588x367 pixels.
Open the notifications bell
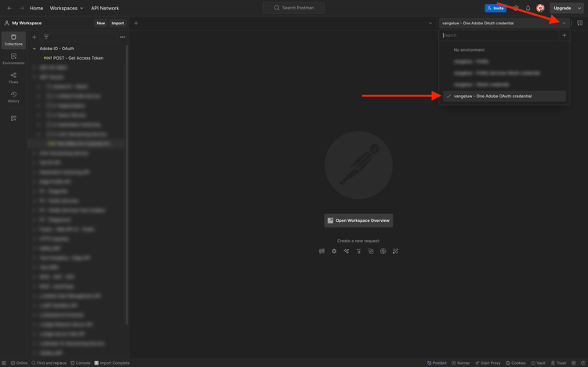point(528,8)
